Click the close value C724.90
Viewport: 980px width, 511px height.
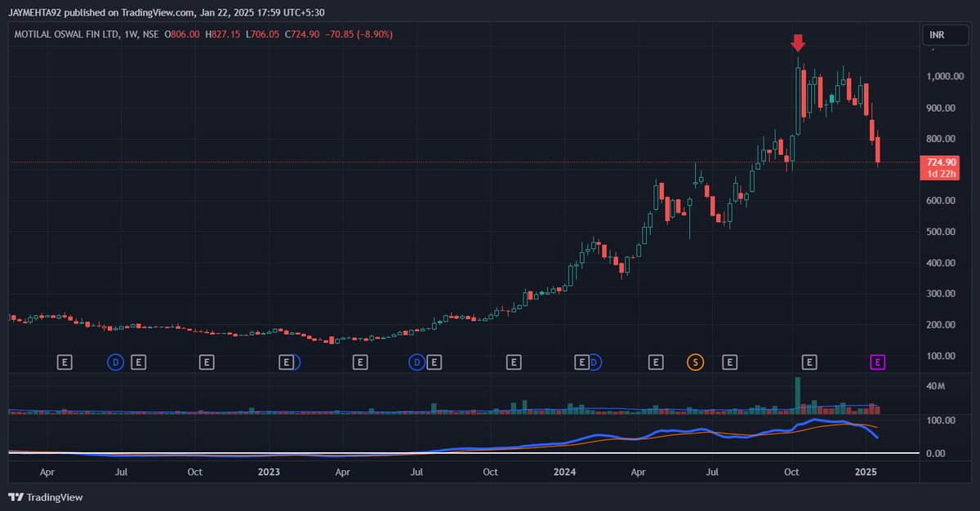(x=302, y=35)
